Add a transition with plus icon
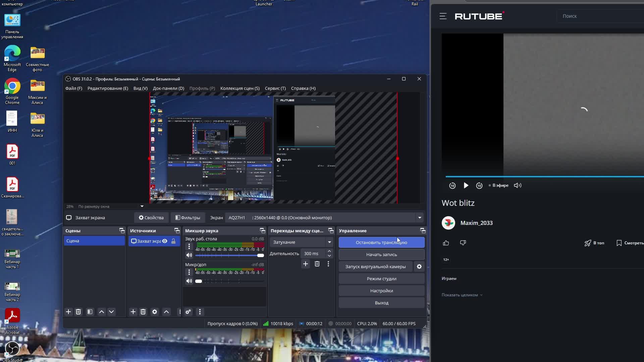This screenshot has width=644, height=362. pos(305,264)
